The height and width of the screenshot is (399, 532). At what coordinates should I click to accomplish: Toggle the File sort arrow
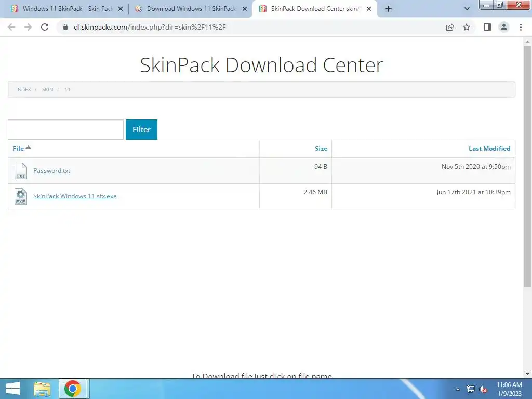[29, 147]
